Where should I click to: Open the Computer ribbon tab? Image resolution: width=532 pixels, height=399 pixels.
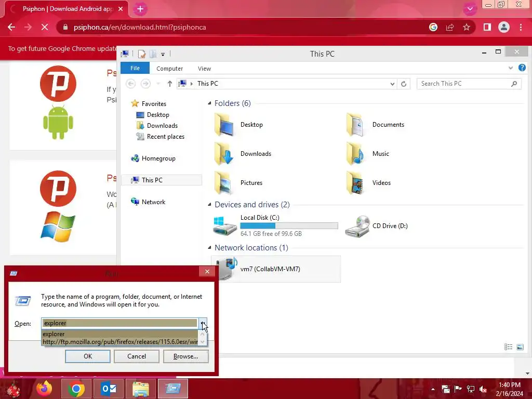point(170,69)
